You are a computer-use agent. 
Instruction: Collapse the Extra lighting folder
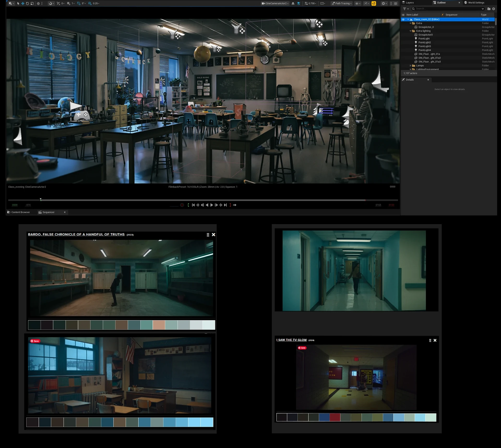pos(410,31)
